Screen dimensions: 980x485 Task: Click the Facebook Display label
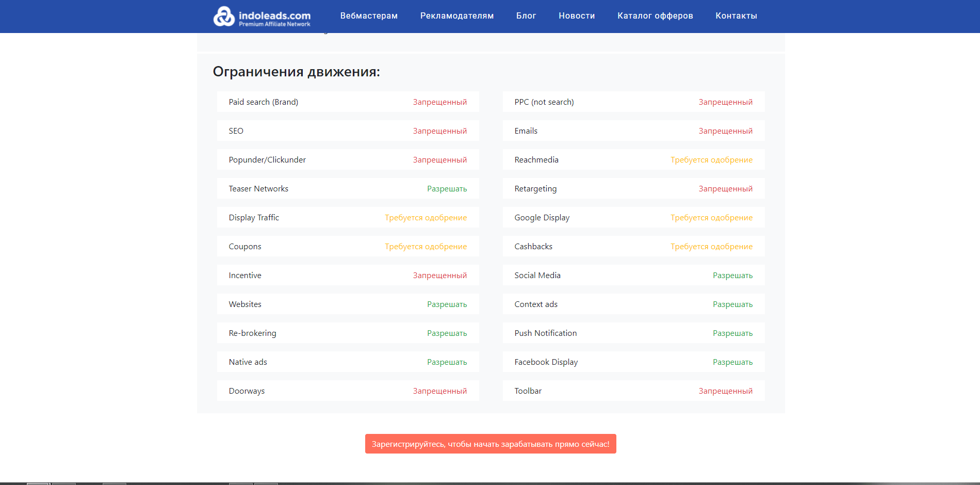[x=546, y=362]
